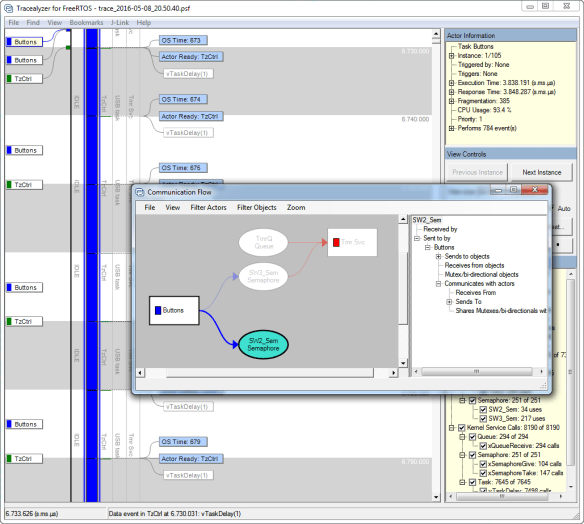584x524 pixels.
Task: Expand the Sends To node
Action: (449, 302)
